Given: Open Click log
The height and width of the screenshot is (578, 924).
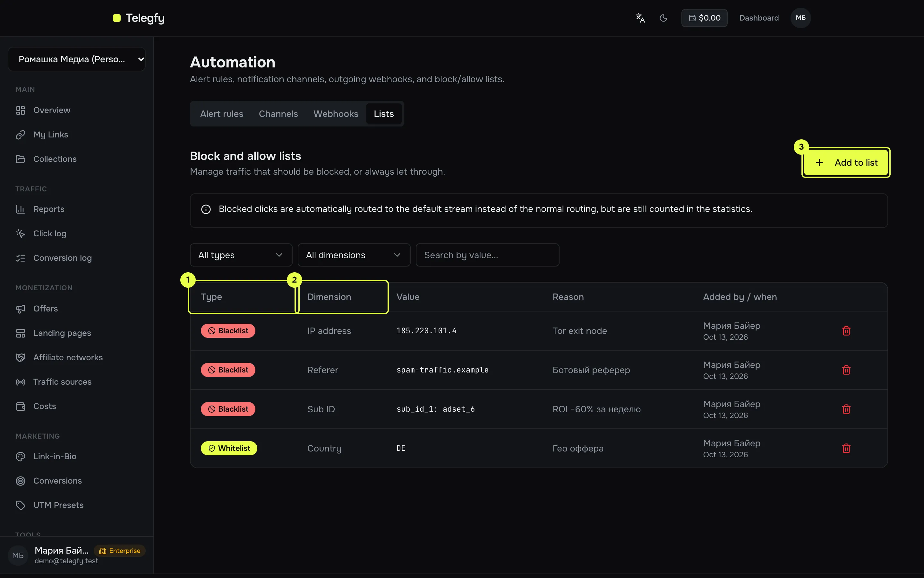Looking at the screenshot, I should (77, 233).
